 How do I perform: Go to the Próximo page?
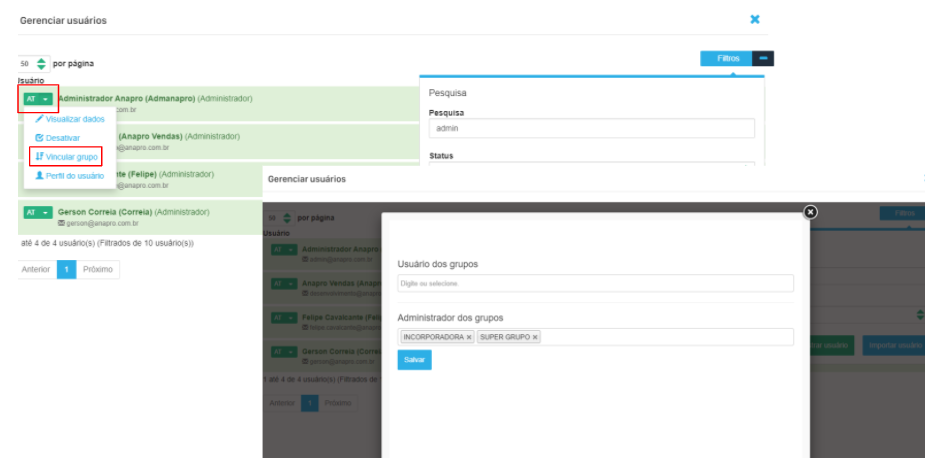point(97,270)
